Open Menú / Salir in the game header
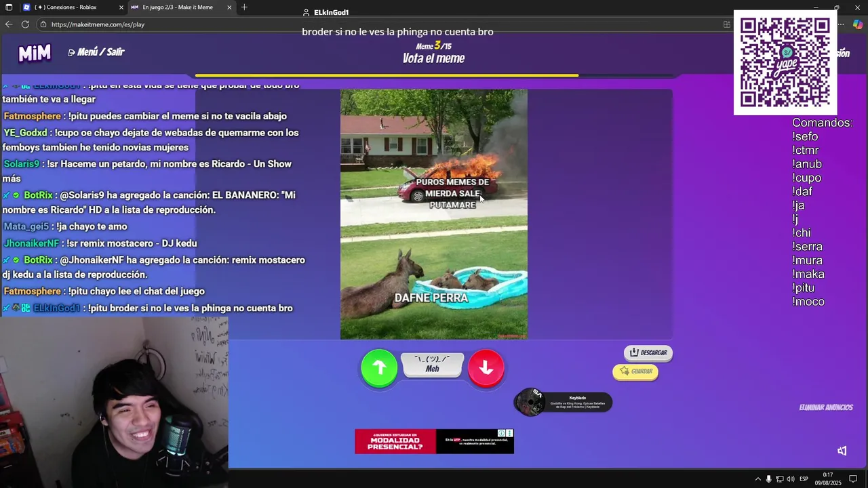The image size is (868, 488). 96,52
